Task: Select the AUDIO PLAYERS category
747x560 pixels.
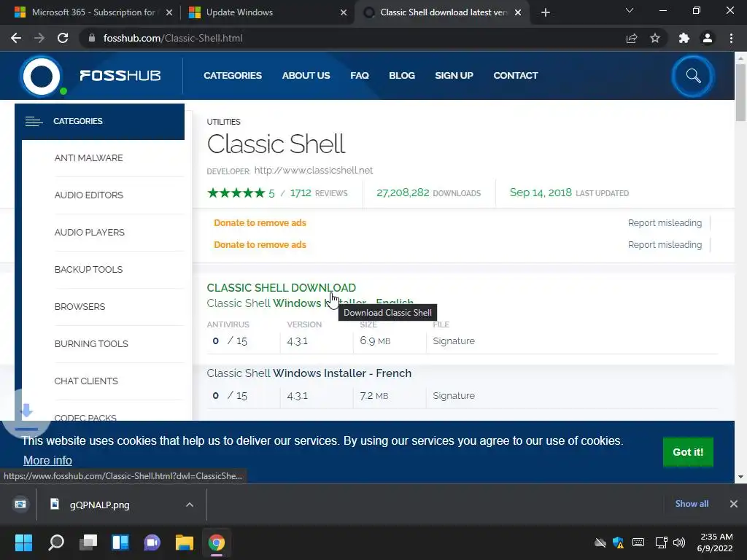Action: pyautogui.click(x=90, y=233)
